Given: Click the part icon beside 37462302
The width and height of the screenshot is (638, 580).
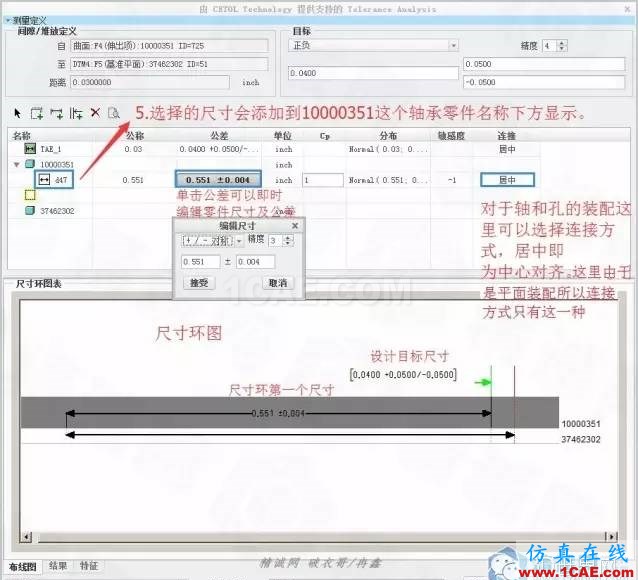Looking at the screenshot, I should [30, 210].
